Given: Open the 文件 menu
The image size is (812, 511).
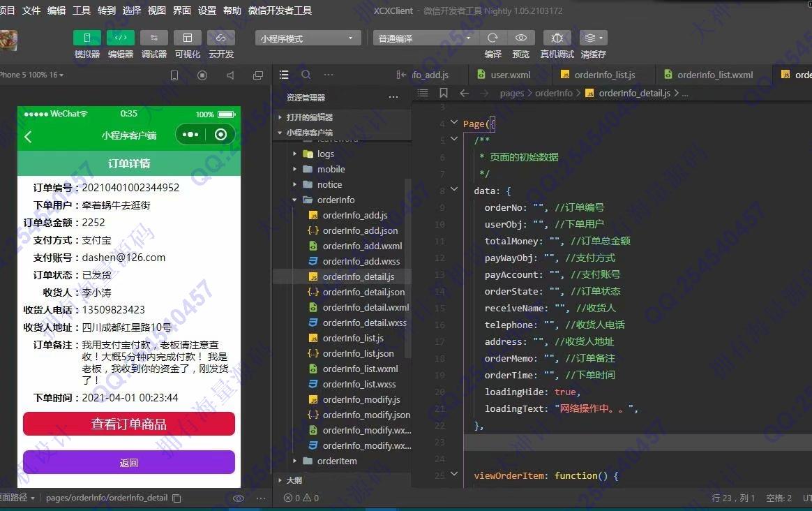Looking at the screenshot, I should [x=31, y=10].
